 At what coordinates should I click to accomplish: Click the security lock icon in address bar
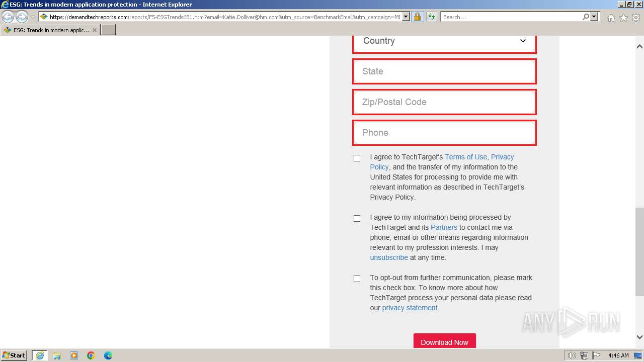[417, 17]
